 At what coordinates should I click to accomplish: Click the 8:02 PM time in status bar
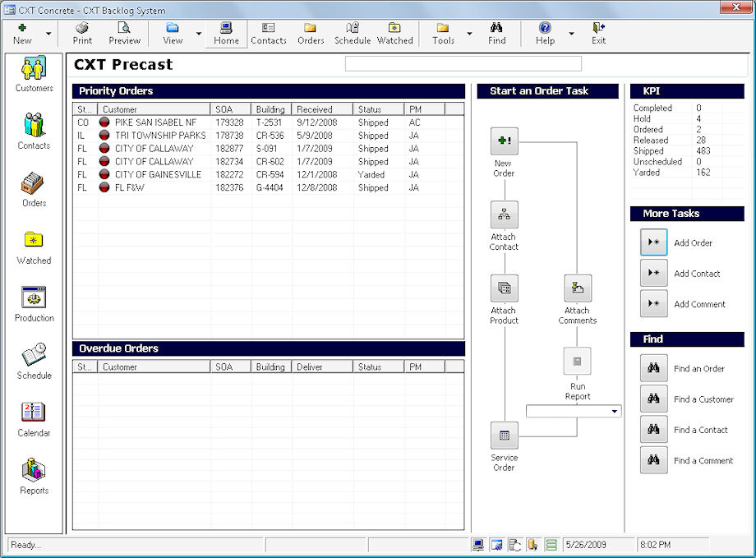click(655, 545)
